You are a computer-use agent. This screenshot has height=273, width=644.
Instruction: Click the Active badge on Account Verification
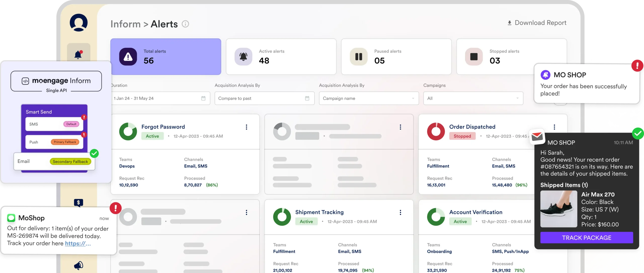[460, 222]
